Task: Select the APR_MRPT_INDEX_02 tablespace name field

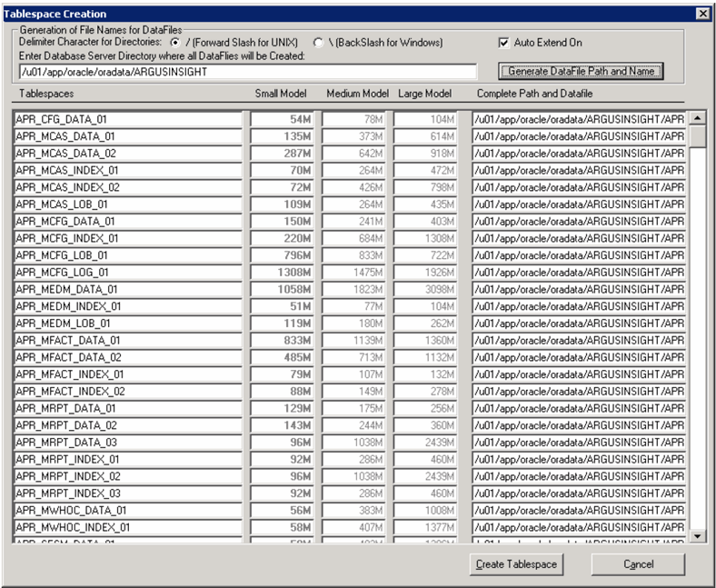Action: 128,476
